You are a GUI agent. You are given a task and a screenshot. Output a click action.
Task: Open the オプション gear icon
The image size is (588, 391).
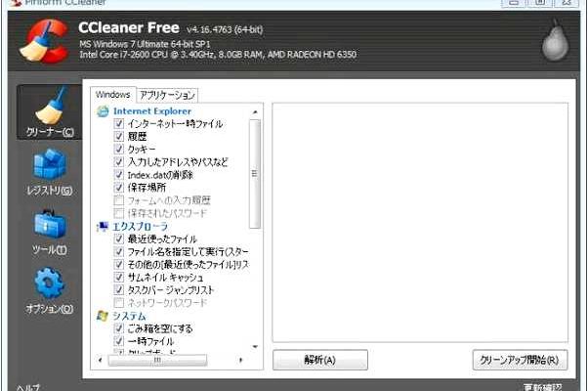coord(50,282)
